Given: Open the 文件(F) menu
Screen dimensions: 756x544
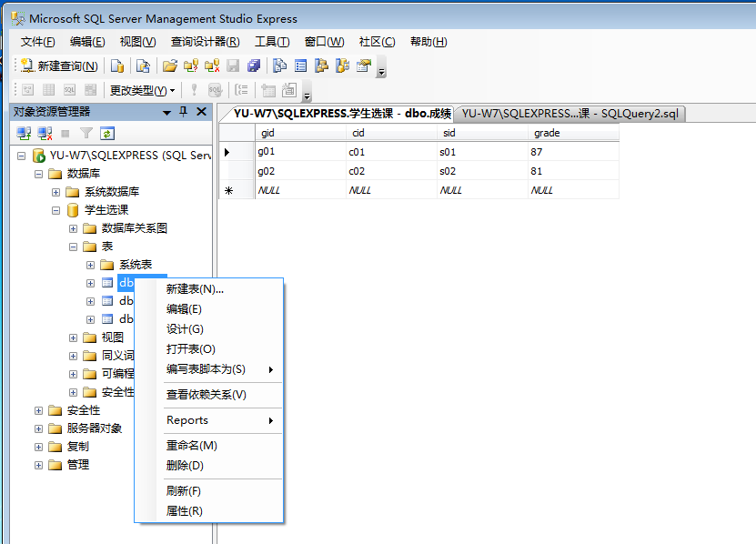Looking at the screenshot, I should (37, 42).
